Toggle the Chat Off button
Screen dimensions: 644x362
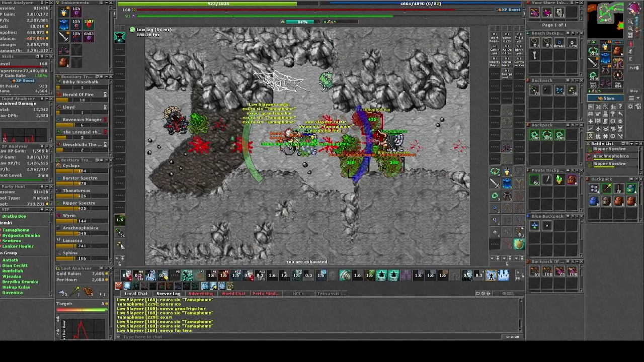coord(512,337)
